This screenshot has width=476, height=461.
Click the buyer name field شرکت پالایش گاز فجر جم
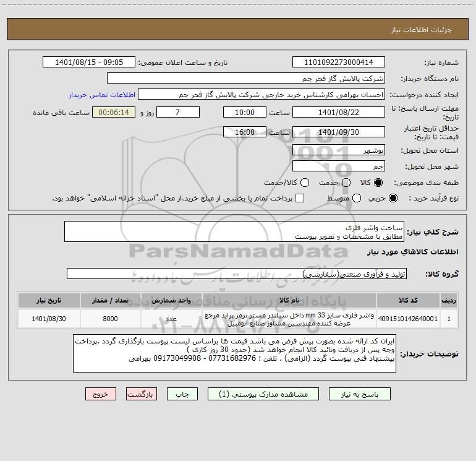pos(246,79)
